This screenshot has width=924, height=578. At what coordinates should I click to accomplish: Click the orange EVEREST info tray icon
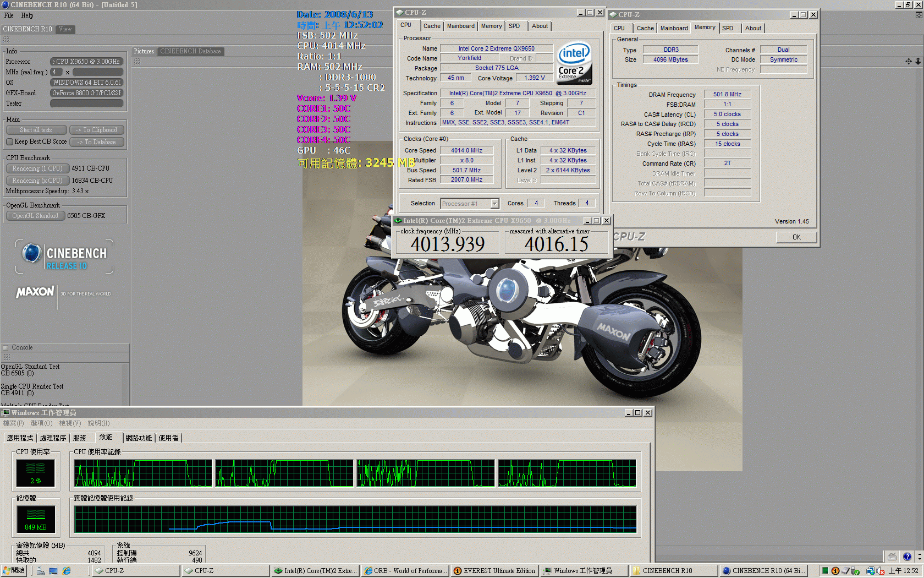click(x=835, y=571)
